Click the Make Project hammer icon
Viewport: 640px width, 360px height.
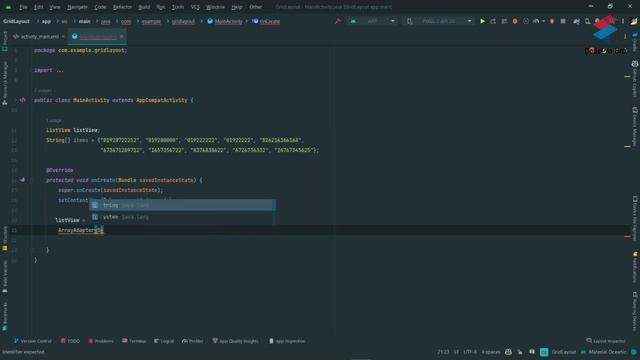point(338,21)
